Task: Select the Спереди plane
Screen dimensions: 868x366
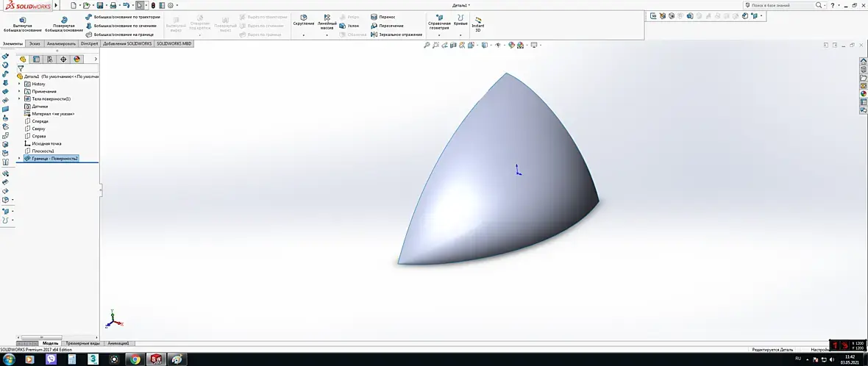Action: [36, 121]
